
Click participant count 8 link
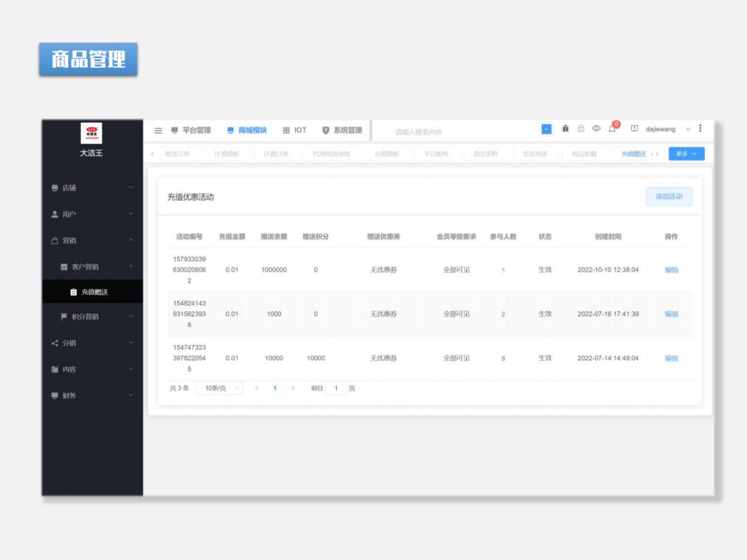[x=503, y=358]
